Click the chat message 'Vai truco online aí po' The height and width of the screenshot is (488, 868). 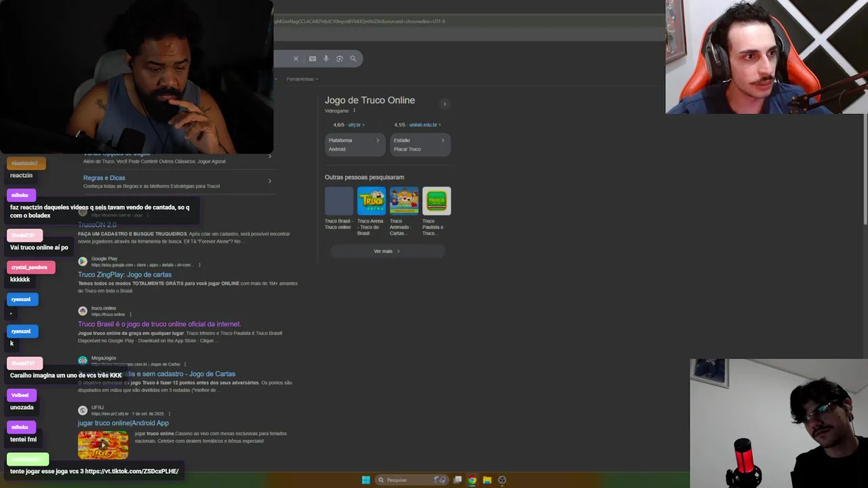click(x=39, y=247)
